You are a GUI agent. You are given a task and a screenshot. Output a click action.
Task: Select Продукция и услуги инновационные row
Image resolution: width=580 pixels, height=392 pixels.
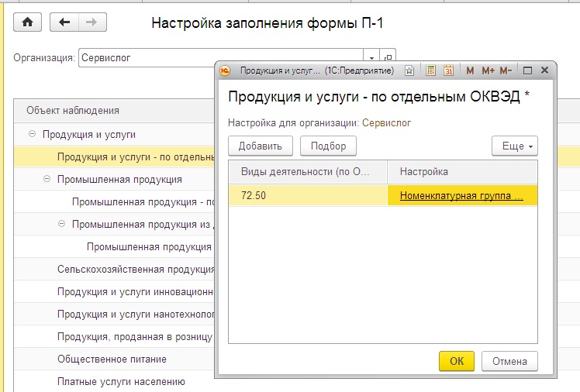point(114,292)
